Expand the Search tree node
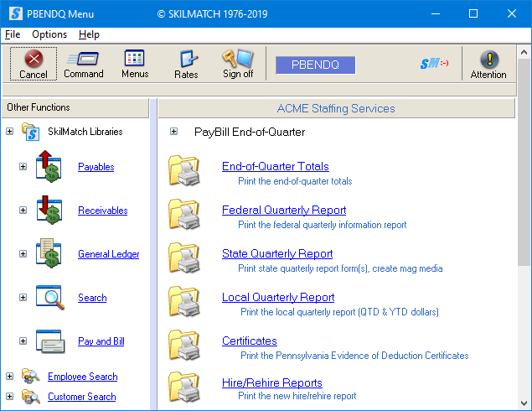The height and width of the screenshot is (411, 532). pos(23,297)
